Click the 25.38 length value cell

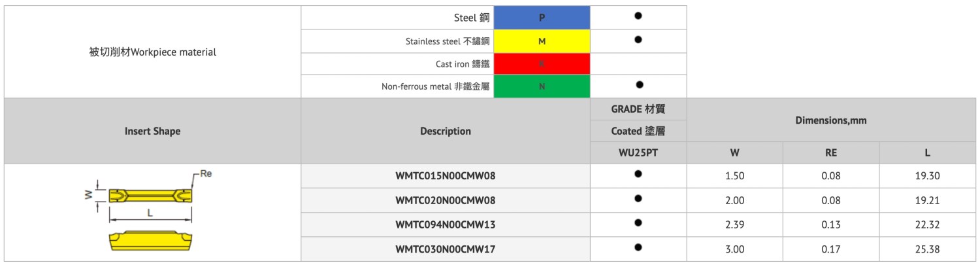point(928,249)
